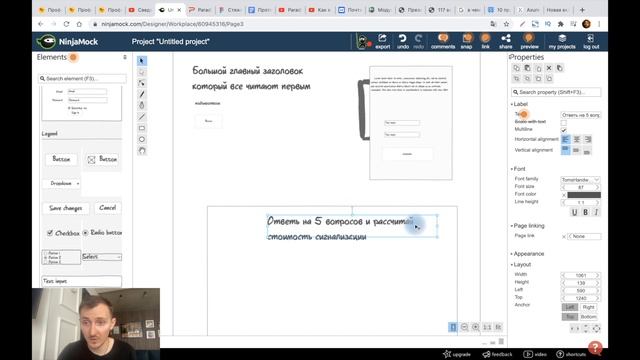
Task: Toggle the Left anchor
Action: tap(570, 307)
